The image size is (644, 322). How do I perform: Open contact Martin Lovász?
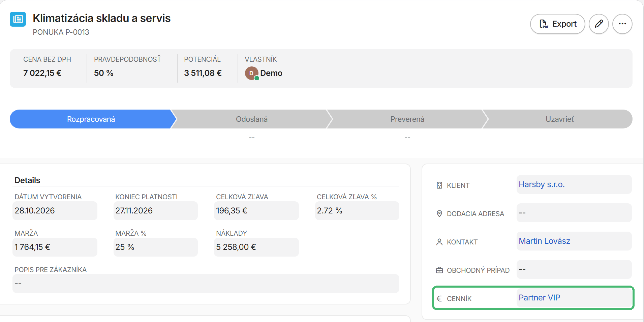coord(544,241)
